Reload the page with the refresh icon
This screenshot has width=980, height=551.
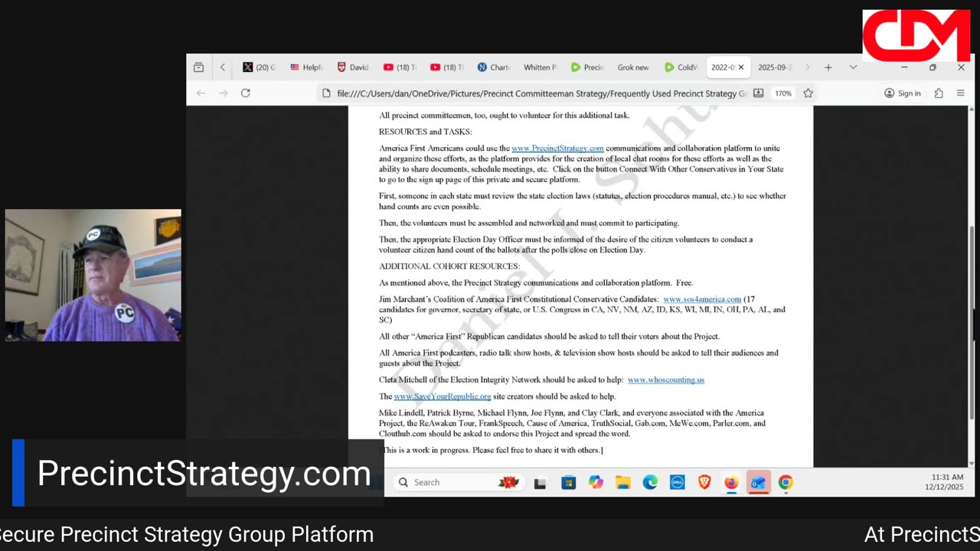click(x=245, y=93)
